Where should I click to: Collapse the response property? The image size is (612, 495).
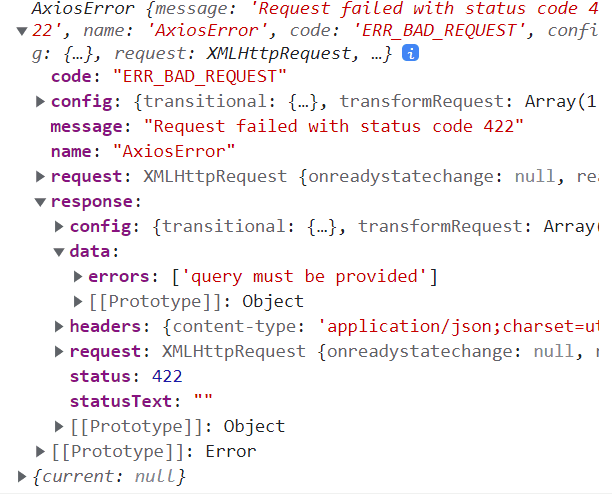click(x=40, y=202)
